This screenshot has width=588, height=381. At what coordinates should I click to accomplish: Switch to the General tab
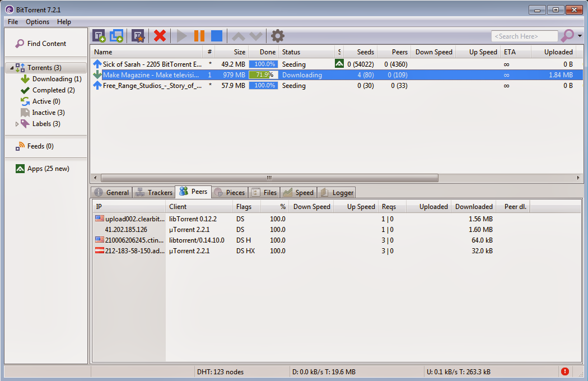pyautogui.click(x=111, y=193)
